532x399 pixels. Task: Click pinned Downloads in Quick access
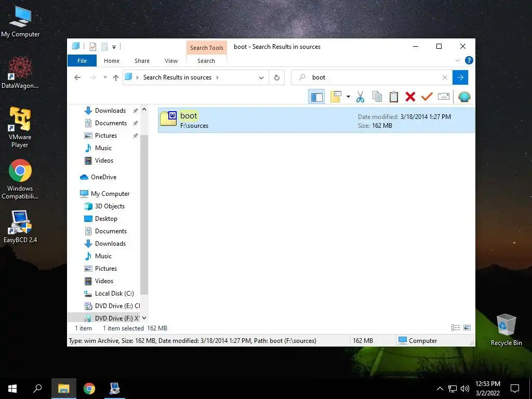click(x=110, y=111)
